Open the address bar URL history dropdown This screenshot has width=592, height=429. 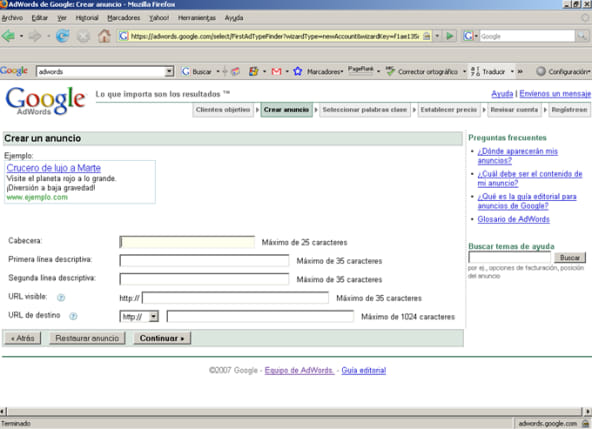(437, 36)
